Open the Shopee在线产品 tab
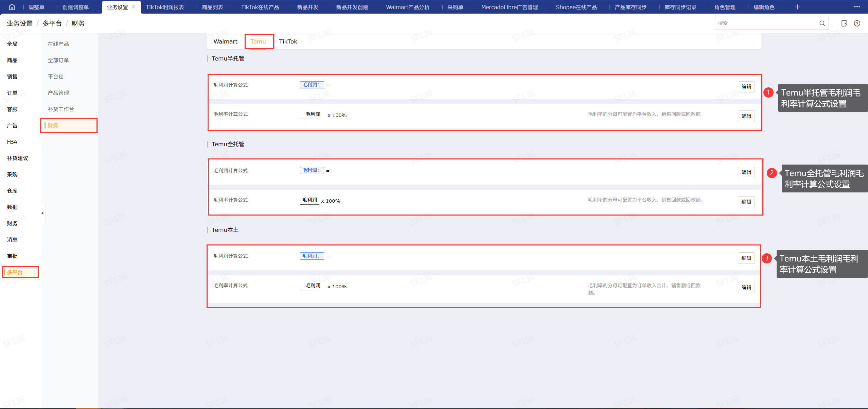Viewport: 868px width, 409px height. pos(576,7)
